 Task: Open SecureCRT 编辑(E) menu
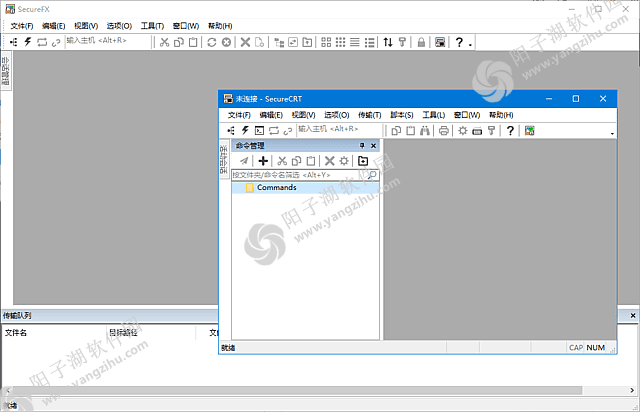click(x=271, y=115)
